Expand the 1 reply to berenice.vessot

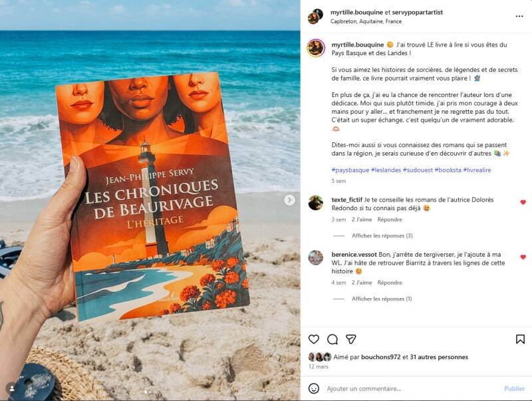[x=382, y=299]
